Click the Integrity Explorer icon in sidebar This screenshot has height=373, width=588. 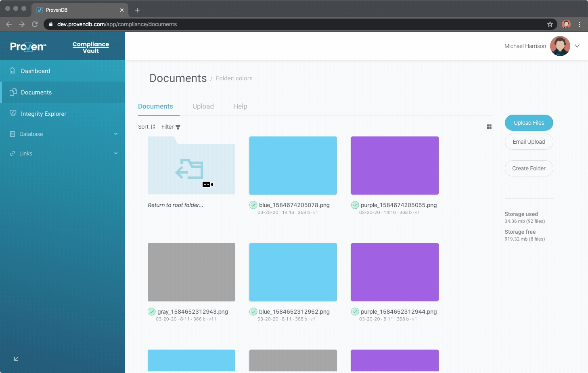[13, 113]
